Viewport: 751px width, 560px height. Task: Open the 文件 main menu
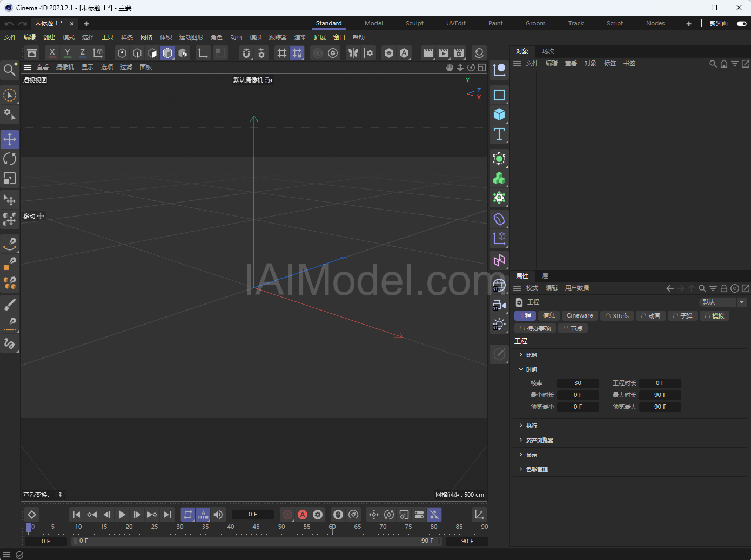pos(10,37)
